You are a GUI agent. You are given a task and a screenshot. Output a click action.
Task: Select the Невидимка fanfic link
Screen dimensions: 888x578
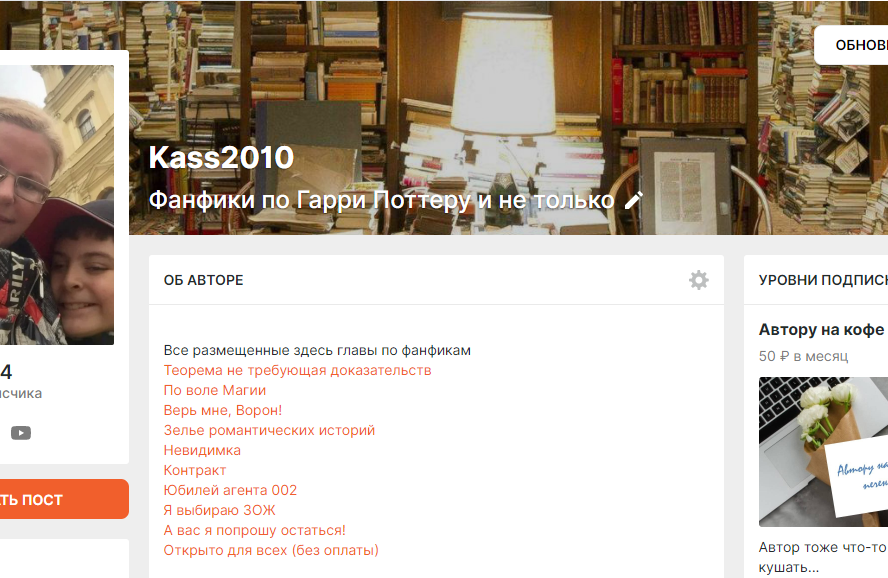coord(202,450)
